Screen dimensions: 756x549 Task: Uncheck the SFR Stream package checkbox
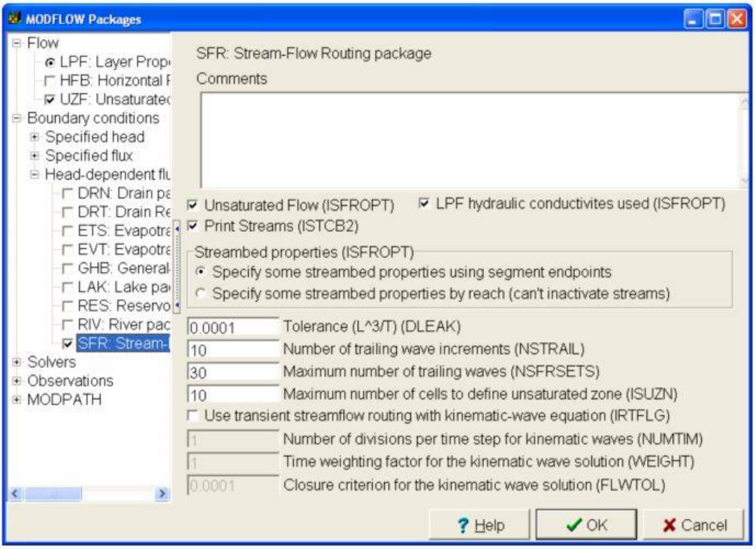pos(68,344)
